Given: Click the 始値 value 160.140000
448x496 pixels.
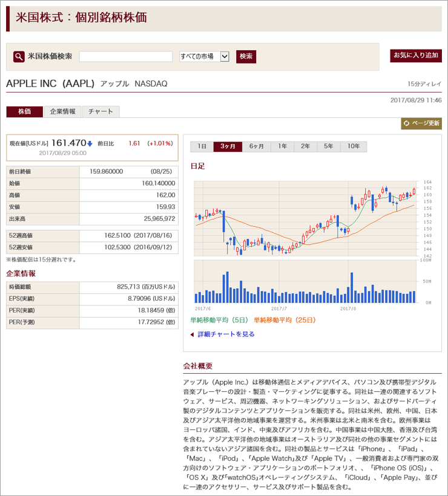Looking at the screenshot, I should click(x=158, y=183).
